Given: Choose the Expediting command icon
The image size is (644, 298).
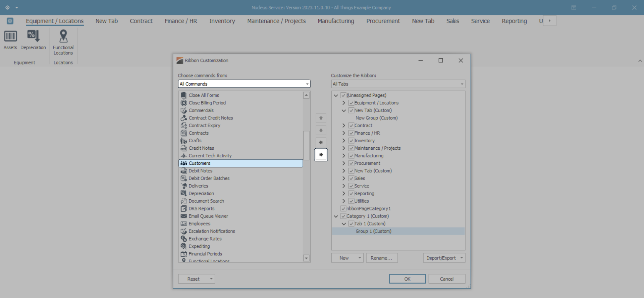Looking at the screenshot, I should click(184, 246).
